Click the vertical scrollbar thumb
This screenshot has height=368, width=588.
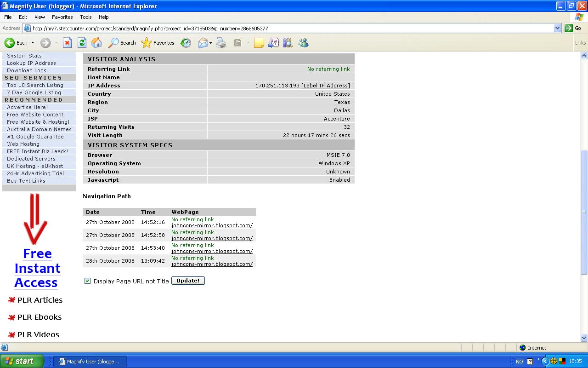(x=584, y=212)
